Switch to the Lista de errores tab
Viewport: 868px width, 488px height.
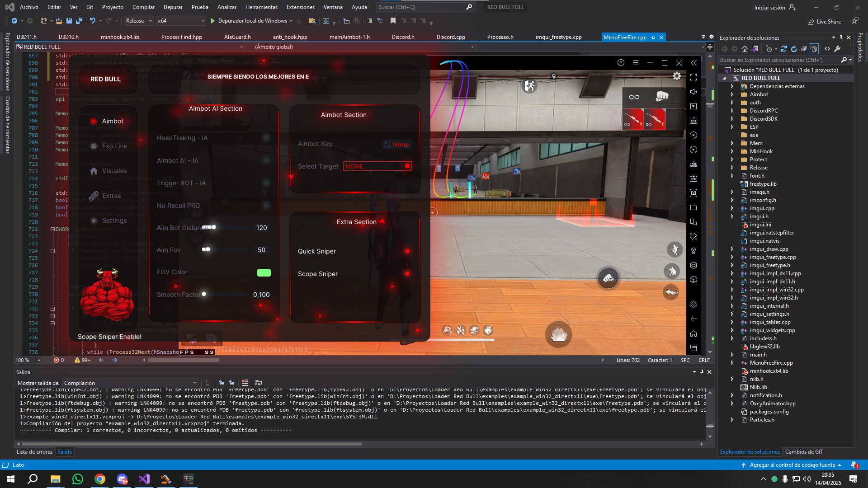[x=34, y=452]
